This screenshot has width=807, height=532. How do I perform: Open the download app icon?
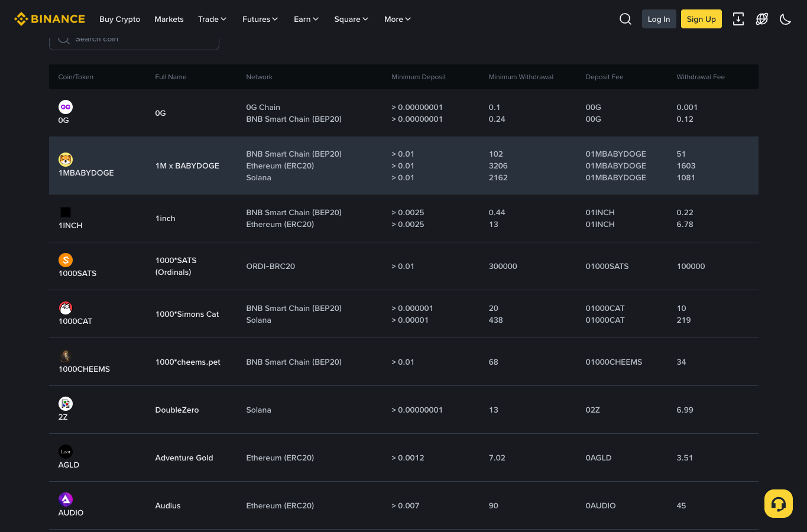pyautogui.click(x=738, y=19)
